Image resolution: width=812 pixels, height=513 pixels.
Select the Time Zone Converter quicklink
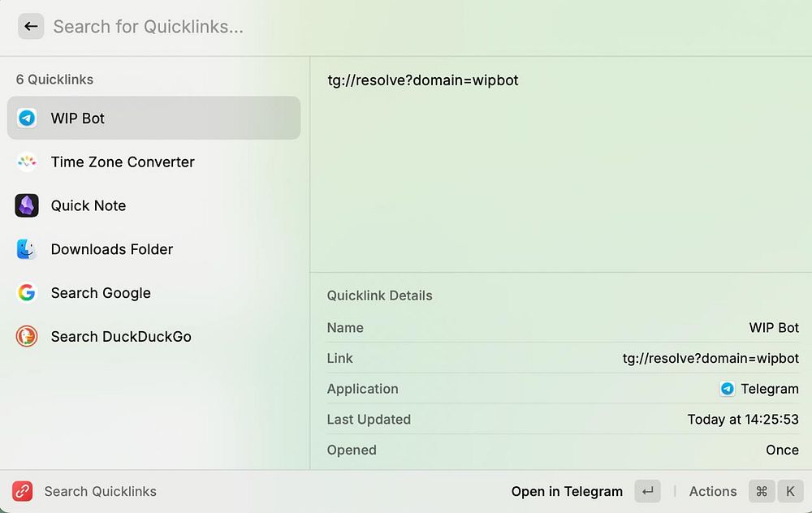[123, 162]
